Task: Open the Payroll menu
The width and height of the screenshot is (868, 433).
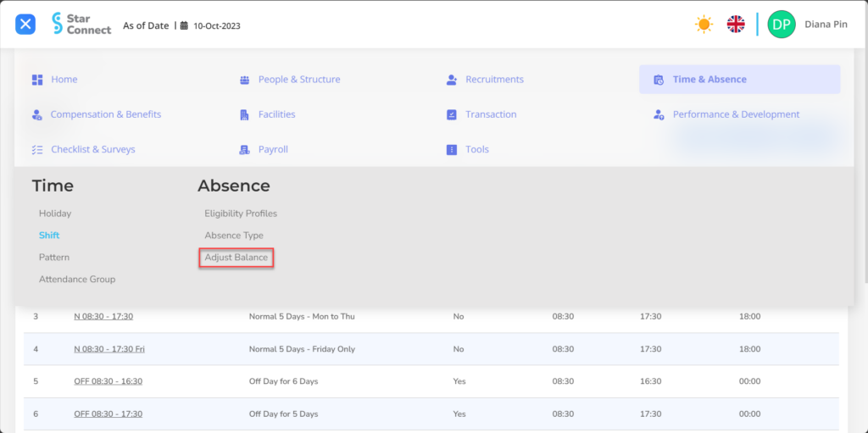Action: pos(273,149)
